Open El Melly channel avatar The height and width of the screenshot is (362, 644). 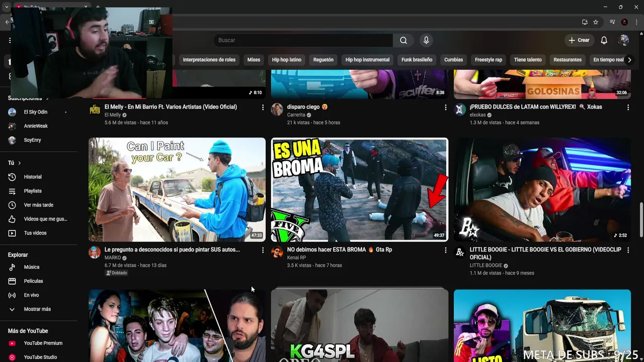[95, 110]
